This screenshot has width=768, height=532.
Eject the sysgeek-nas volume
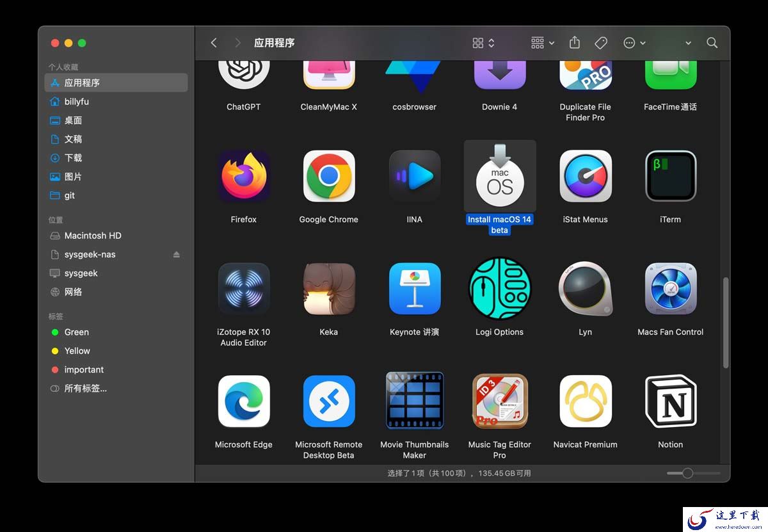tap(177, 254)
